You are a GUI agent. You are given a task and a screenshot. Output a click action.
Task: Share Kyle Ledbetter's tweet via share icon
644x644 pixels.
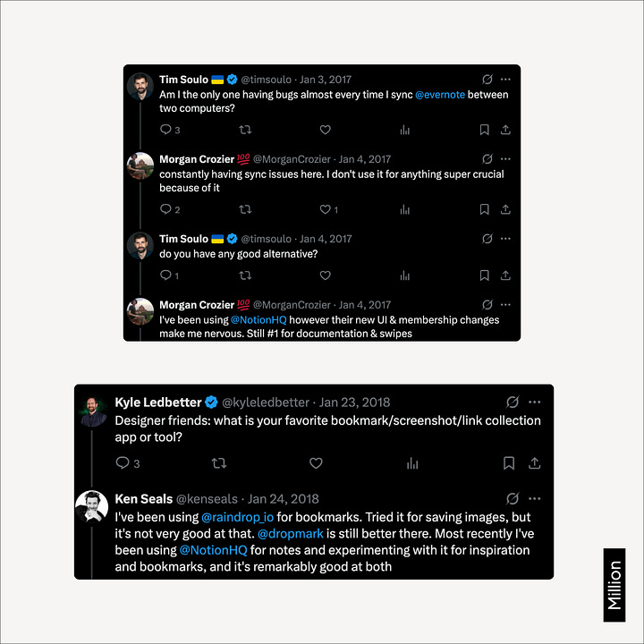[x=534, y=463]
